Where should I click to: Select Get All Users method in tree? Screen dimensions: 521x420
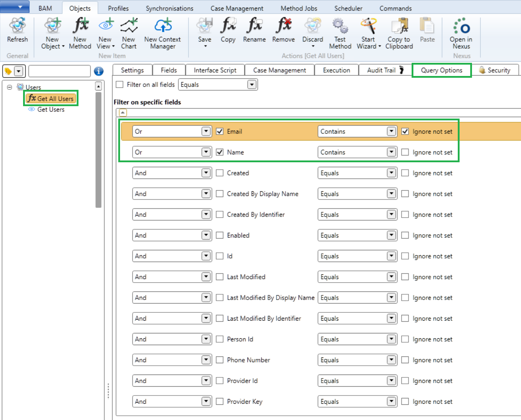pyautogui.click(x=51, y=98)
